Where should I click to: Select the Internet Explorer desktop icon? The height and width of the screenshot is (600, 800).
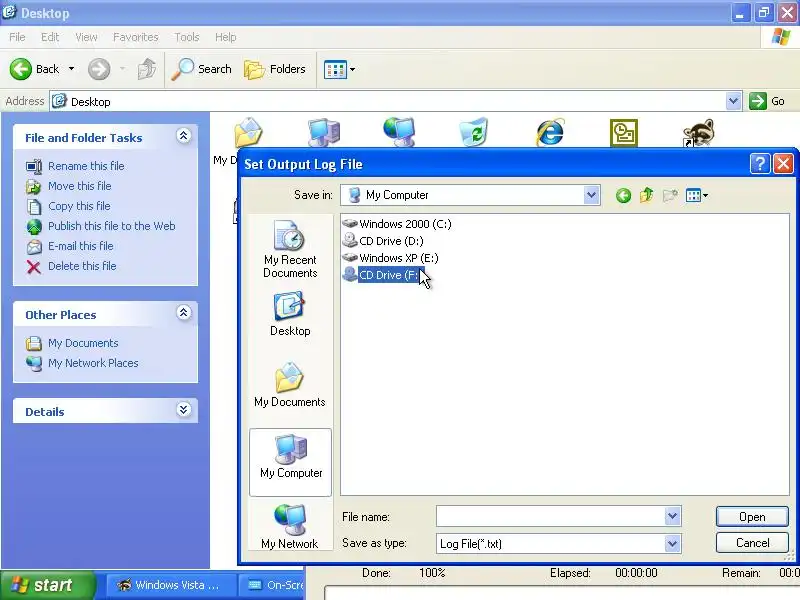(x=549, y=132)
